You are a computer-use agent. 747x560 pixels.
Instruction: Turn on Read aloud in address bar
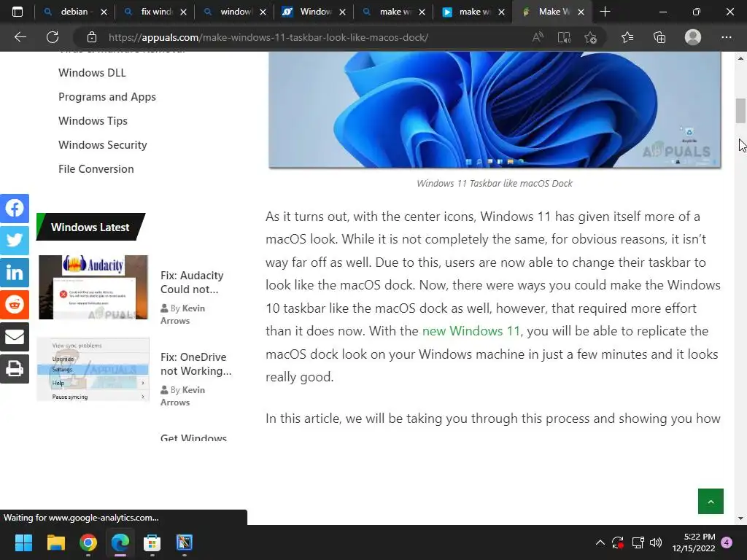click(538, 37)
